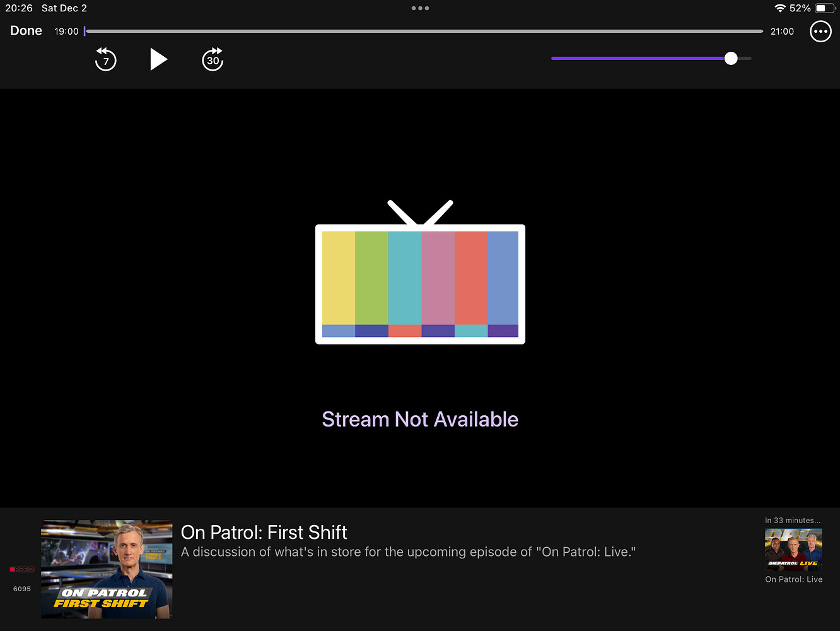840x631 pixels.
Task: Skip back 7 seconds
Action: coord(105,59)
